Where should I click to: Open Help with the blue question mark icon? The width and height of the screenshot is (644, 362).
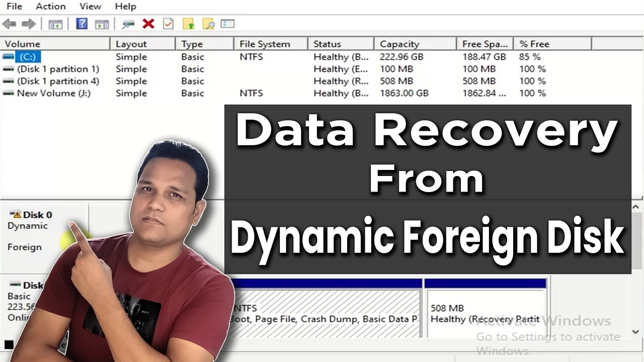[x=82, y=24]
